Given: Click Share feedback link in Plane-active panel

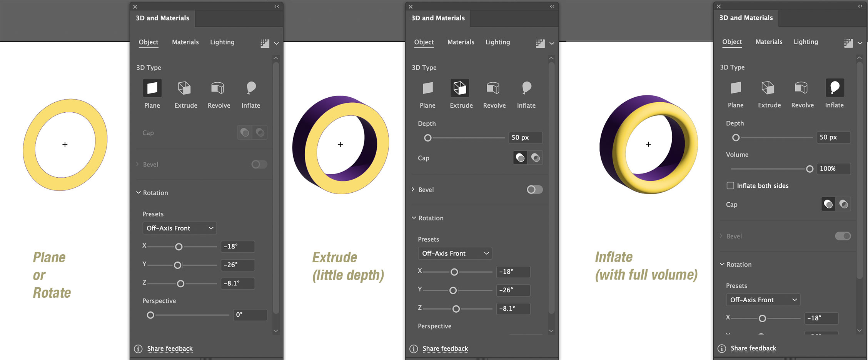Looking at the screenshot, I should [x=170, y=348].
